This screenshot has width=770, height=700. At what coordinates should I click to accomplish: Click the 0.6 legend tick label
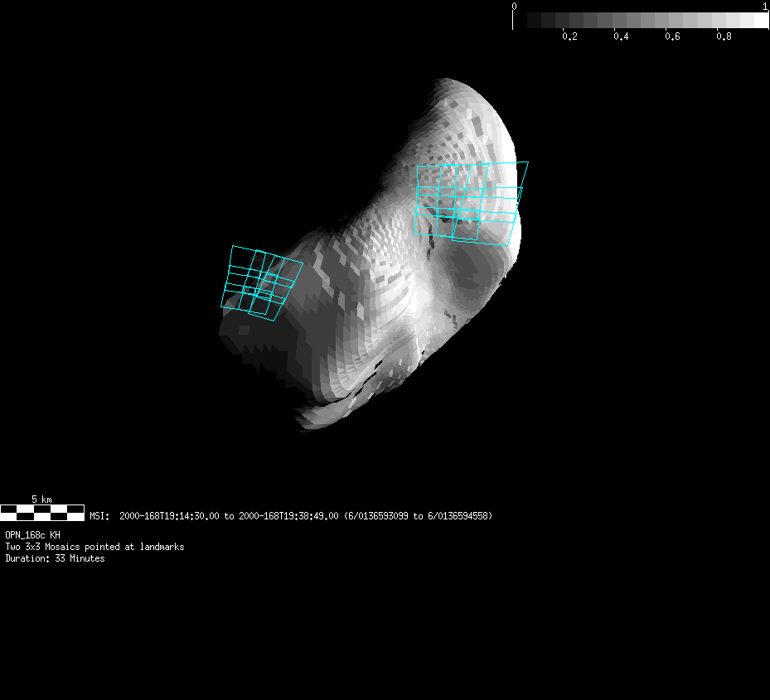tap(672, 36)
